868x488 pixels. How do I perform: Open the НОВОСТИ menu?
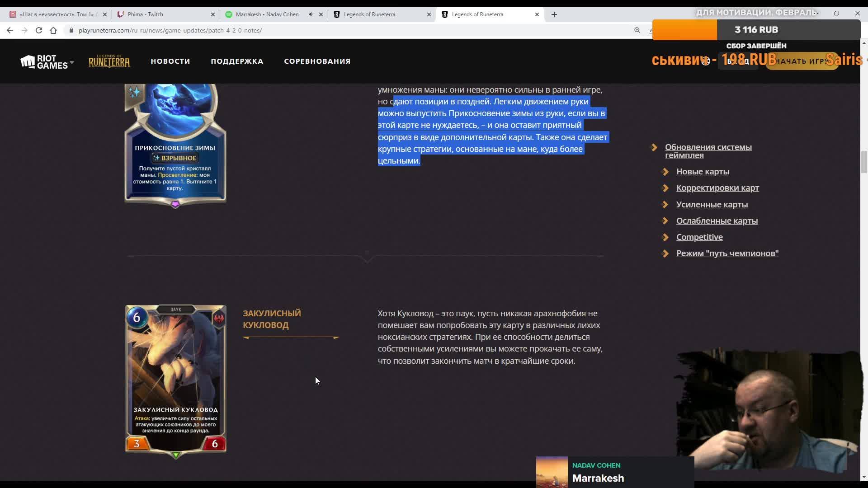point(170,61)
